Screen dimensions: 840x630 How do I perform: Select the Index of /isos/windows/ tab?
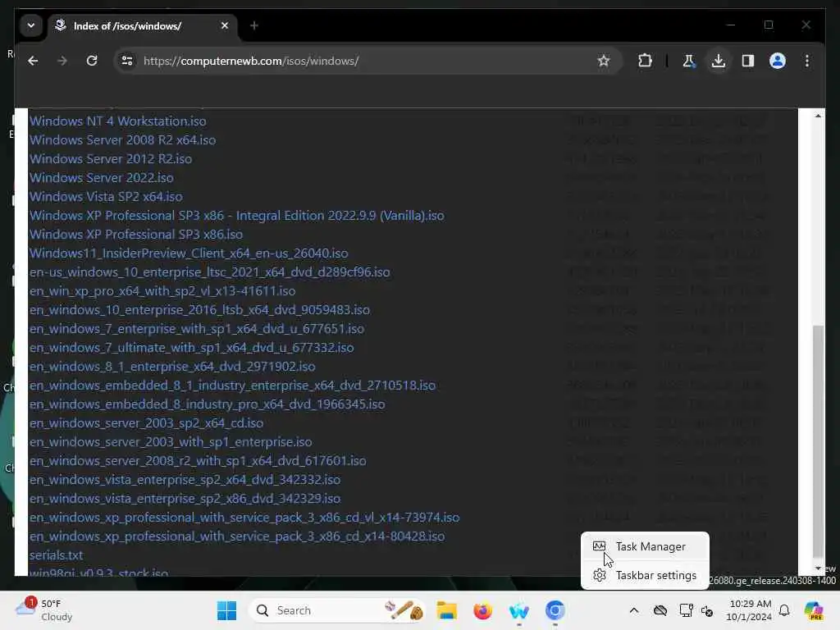[x=143, y=26]
